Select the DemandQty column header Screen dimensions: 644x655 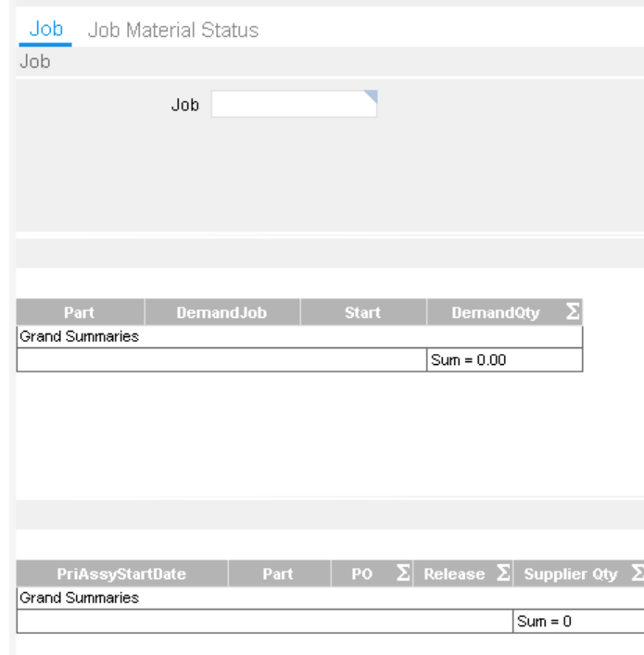(495, 313)
